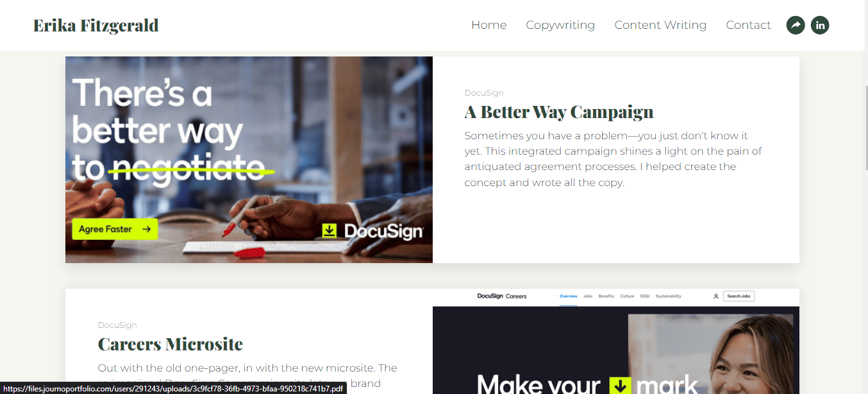Select the Overview tab in Careers preview
868x394 pixels.
point(568,296)
